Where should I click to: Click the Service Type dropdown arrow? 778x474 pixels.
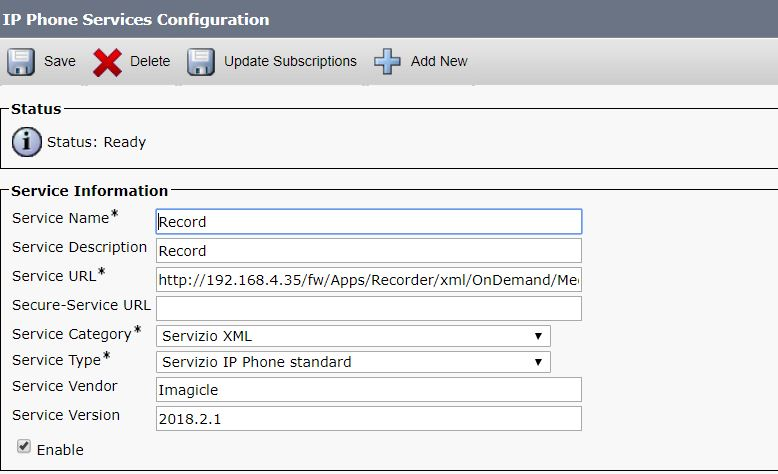point(538,362)
